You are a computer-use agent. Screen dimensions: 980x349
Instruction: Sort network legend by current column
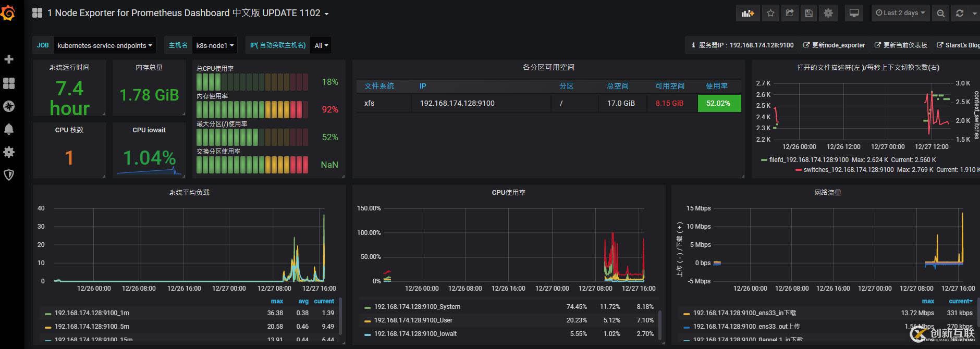(x=960, y=301)
